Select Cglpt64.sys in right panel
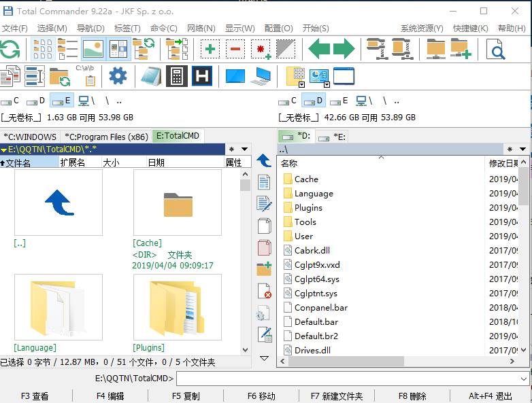Viewport: 532px width, 403px height. pyautogui.click(x=316, y=279)
